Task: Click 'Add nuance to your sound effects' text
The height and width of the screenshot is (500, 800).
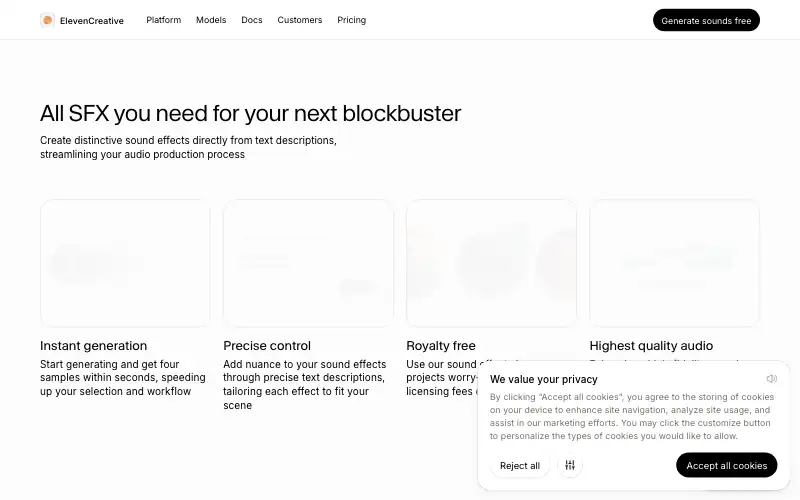Action: pos(305,385)
